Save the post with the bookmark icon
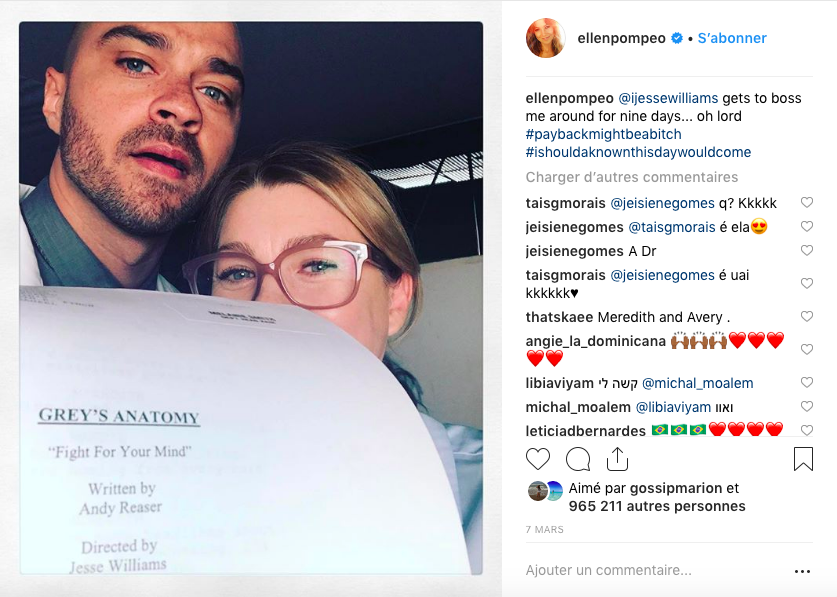The width and height of the screenshot is (837, 597). click(x=803, y=459)
